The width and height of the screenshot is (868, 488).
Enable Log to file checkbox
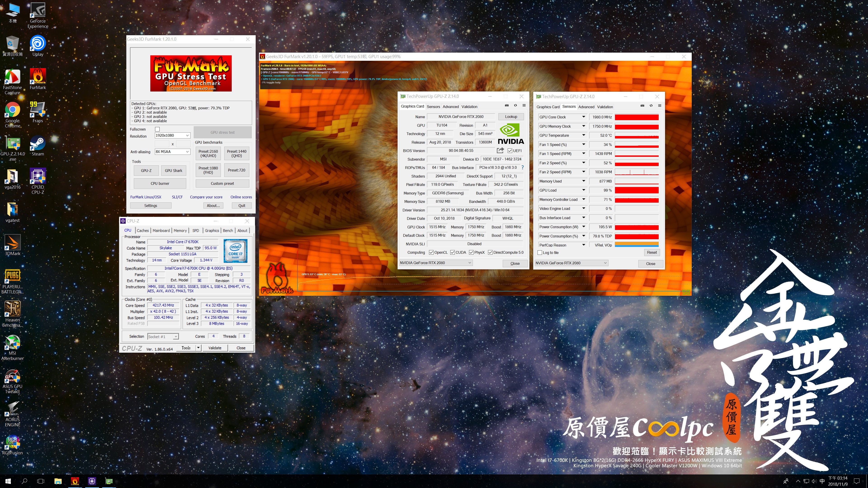point(540,253)
